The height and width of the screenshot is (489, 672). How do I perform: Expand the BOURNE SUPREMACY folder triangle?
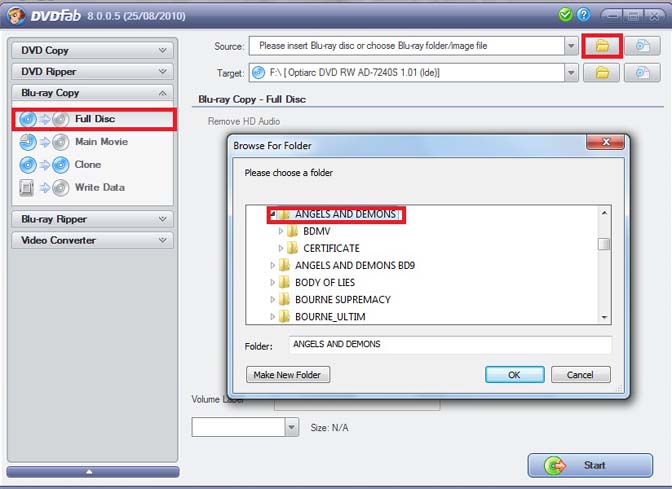(x=272, y=300)
